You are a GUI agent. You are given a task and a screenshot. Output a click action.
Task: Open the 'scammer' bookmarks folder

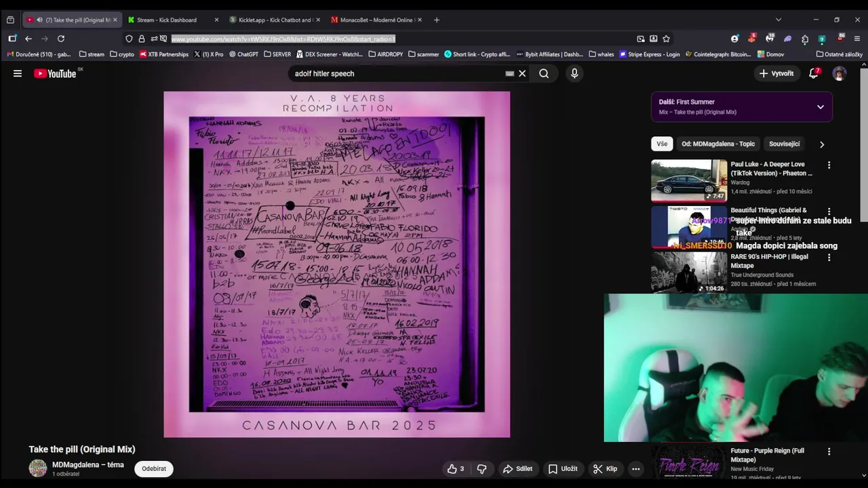(x=424, y=54)
